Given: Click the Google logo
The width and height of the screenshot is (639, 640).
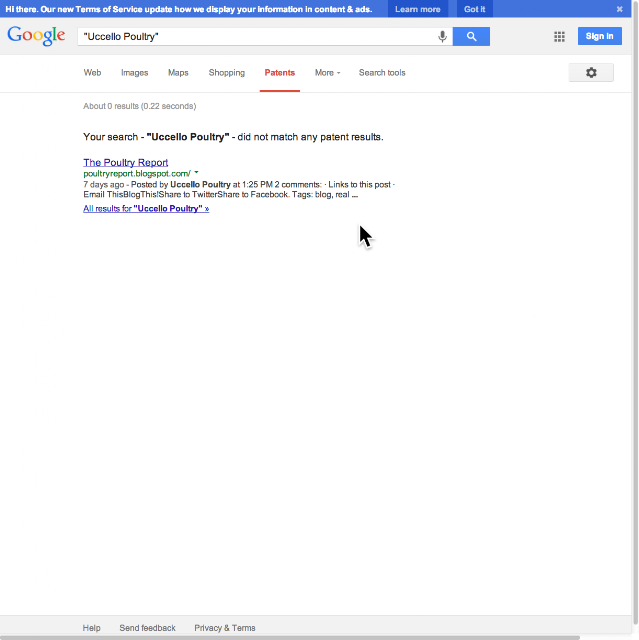Looking at the screenshot, I should coord(36,36).
